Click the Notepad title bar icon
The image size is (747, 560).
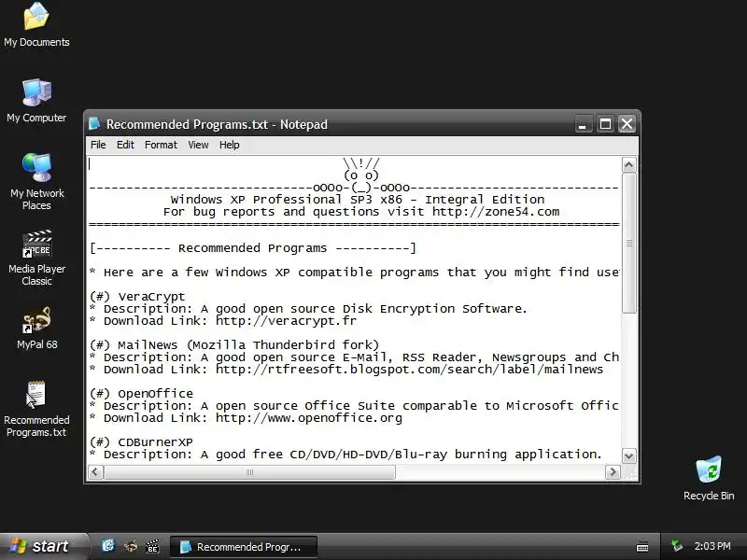click(94, 124)
